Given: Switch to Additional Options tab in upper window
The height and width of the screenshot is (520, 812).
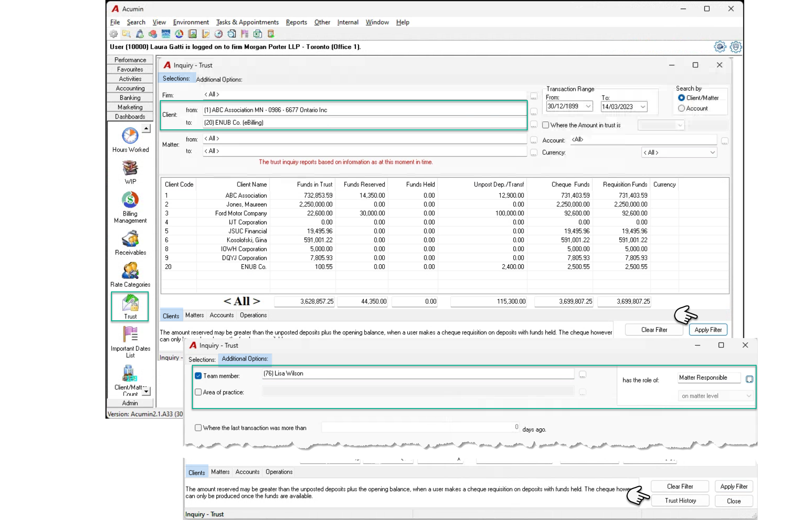Looking at the screenshot, I should [x=219, y=79].
